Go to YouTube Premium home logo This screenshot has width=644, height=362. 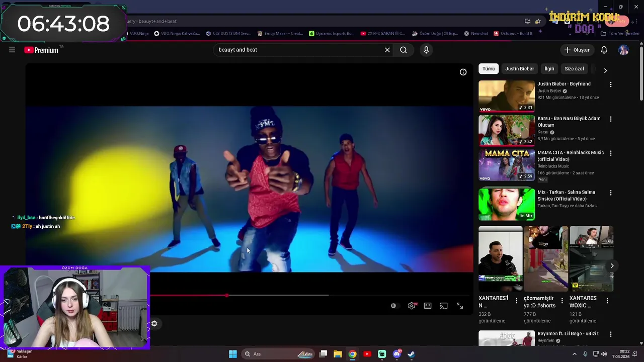pos(41,50)
